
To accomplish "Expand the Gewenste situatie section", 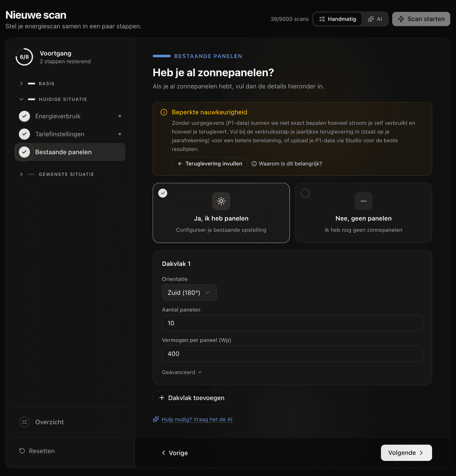I will (x=66, y=175).
